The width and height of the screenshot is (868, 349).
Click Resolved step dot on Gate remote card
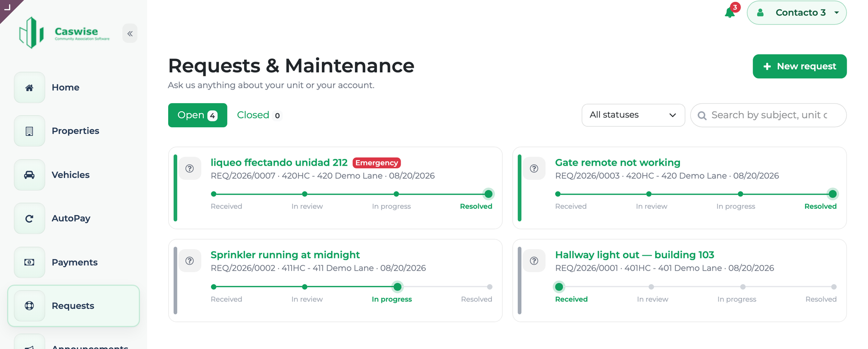point(833,194)
